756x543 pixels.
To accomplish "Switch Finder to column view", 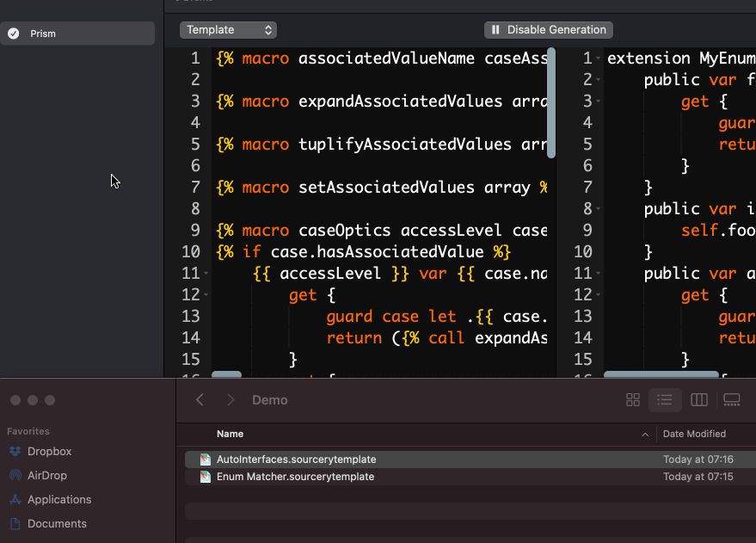I will [699, 400].
